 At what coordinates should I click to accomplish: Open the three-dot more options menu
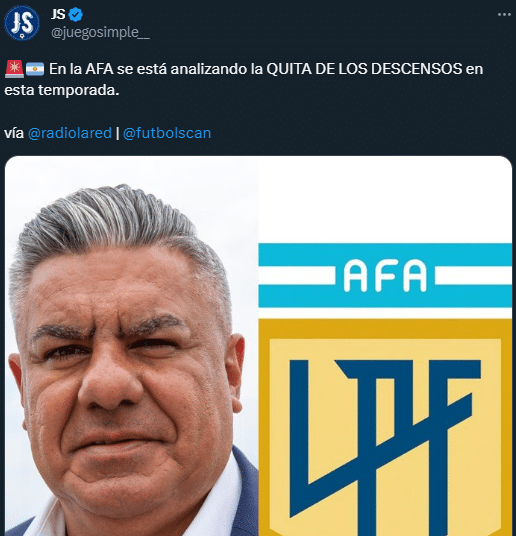504,15
